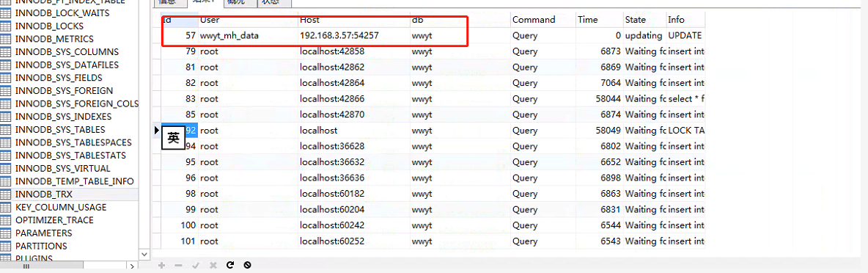This screenshot has width=868, height=273.
Task: Click the table icon beside INNODB_SYS_FIELDS
Action: click(6, 78)
